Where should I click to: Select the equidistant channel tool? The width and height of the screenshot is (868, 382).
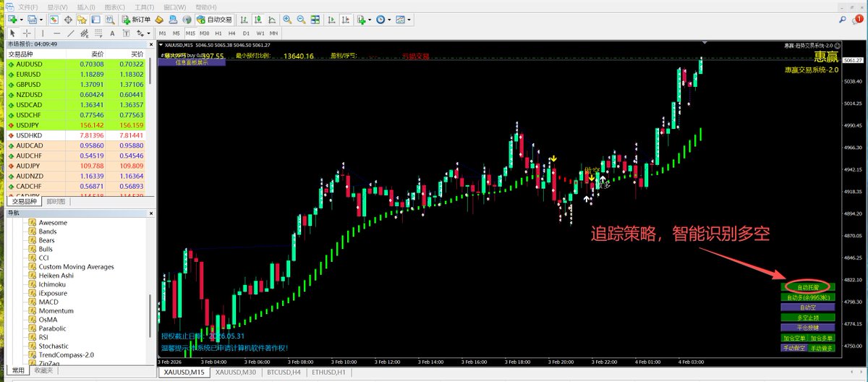(x=85, y=33)
